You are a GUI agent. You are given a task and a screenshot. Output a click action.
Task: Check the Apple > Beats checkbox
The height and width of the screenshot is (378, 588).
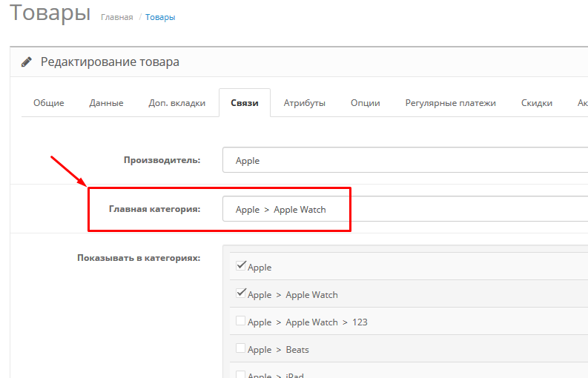[241, 348]
